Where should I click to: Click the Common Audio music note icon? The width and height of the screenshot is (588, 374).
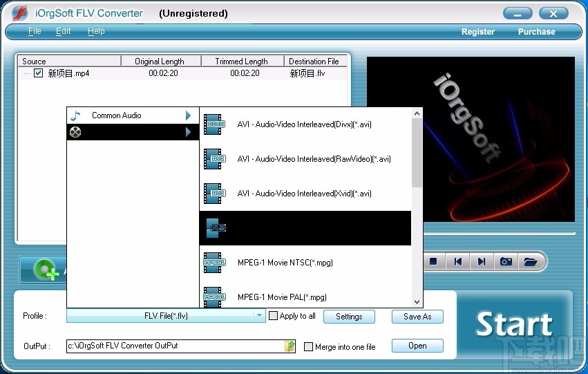pos(75,115)
